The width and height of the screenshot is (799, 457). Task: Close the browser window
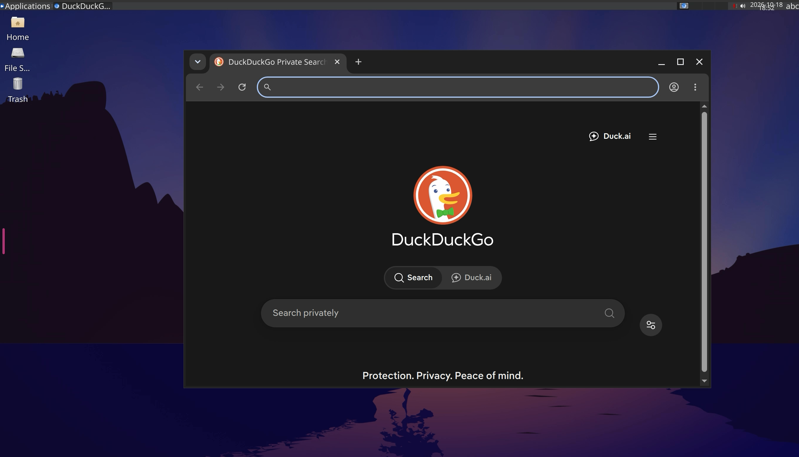pos(699,62)
